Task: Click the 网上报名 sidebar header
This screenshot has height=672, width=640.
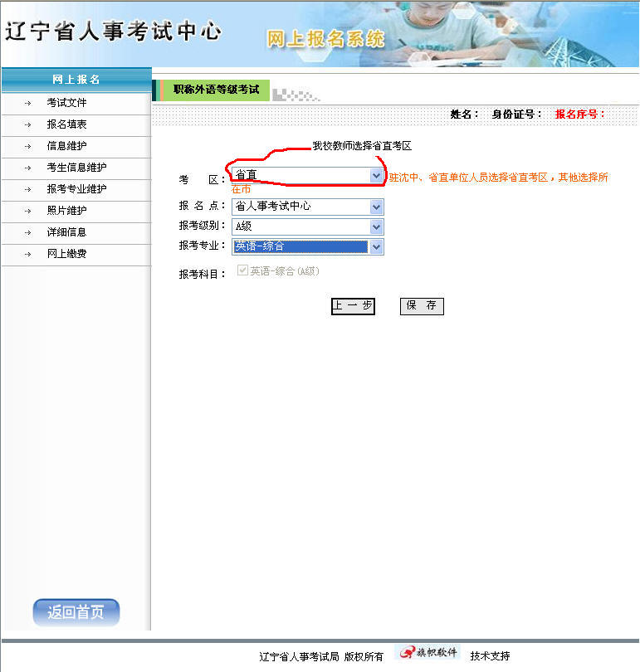Action: pos(76,80)
